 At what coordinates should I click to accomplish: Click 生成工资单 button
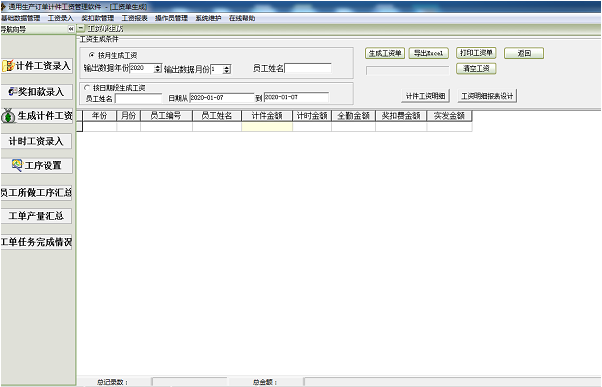(385, 53)
